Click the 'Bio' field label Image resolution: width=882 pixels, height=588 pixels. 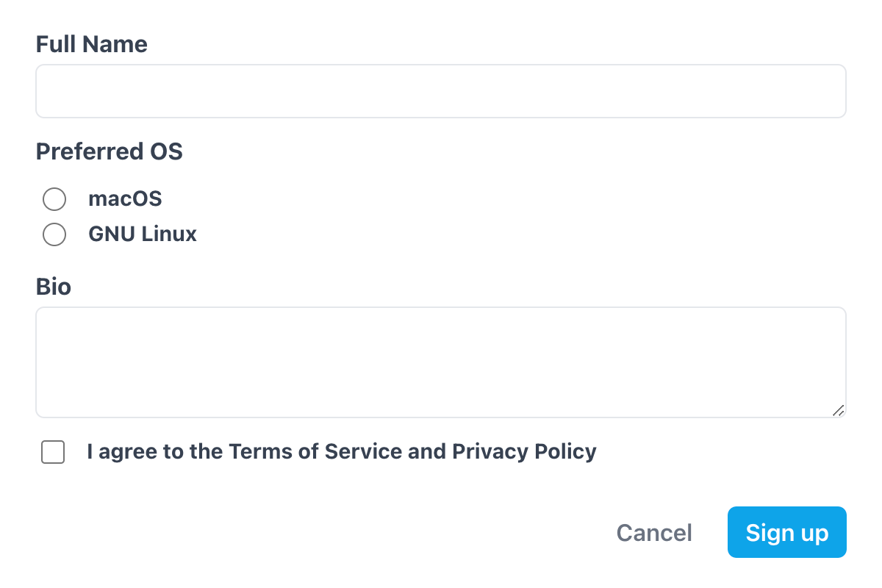[x=54, y=286]
